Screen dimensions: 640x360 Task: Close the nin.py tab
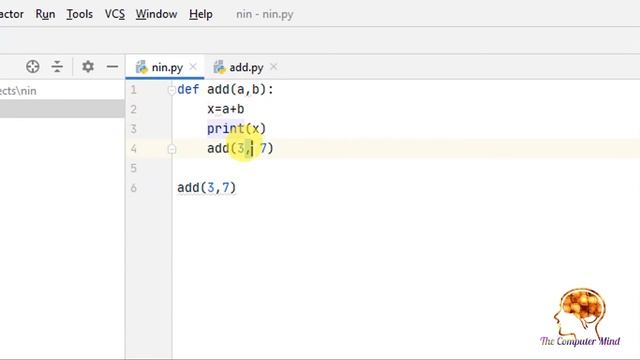point(193,67)
